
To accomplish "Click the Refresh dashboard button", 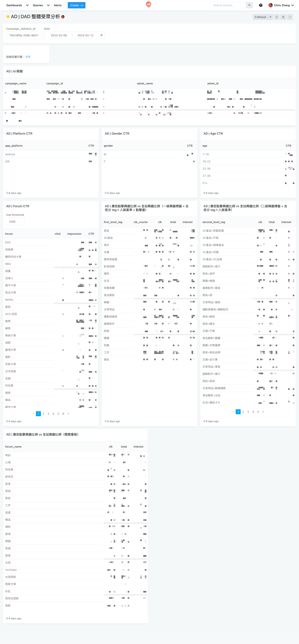I will point(260,17).
